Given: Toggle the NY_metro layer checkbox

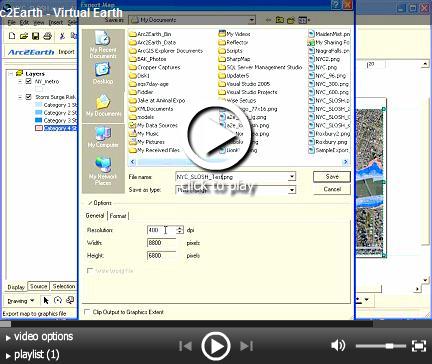Looking at the screenshot, I should tap(28, 81).
